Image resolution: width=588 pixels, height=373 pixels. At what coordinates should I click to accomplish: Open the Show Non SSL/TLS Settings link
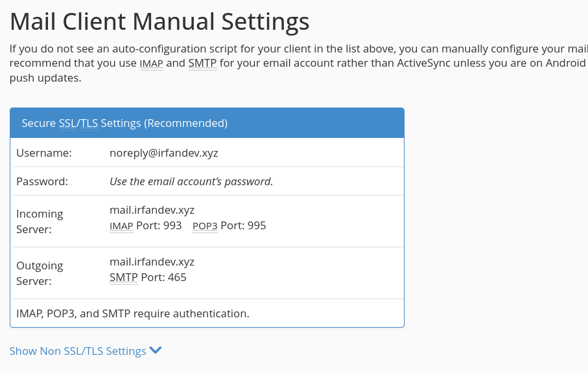click(78, 351)
